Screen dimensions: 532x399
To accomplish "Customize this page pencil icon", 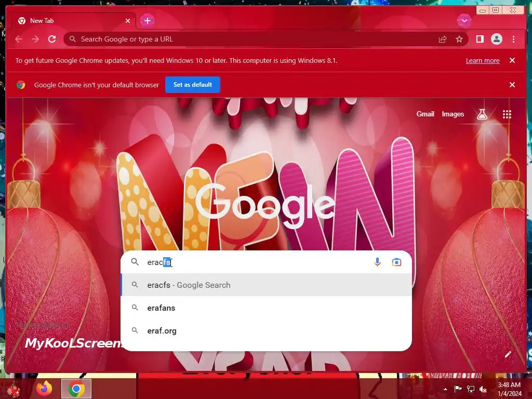I will [x=508, y=354].
